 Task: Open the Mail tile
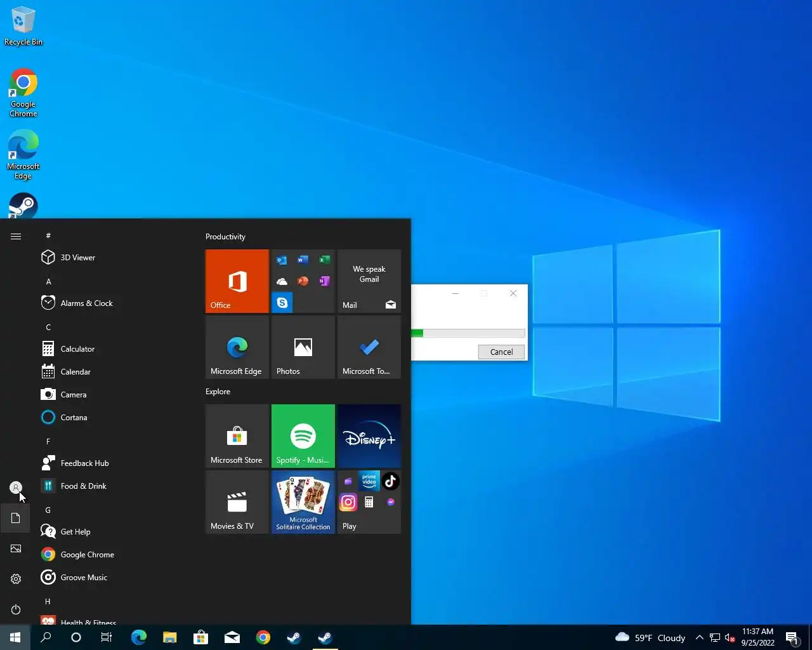click(369, 281)
